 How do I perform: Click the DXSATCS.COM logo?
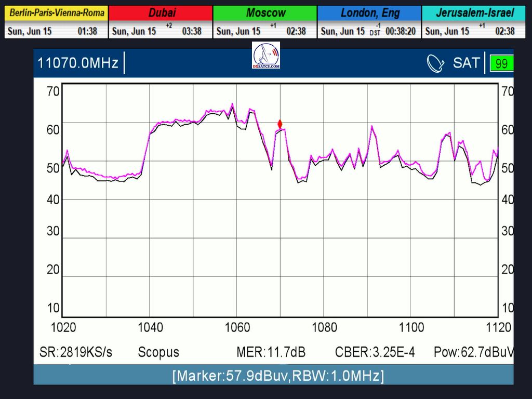[x=266, y=56]
